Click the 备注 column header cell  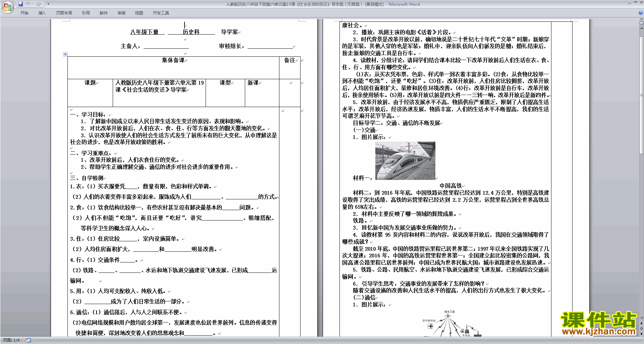[289, 67]
